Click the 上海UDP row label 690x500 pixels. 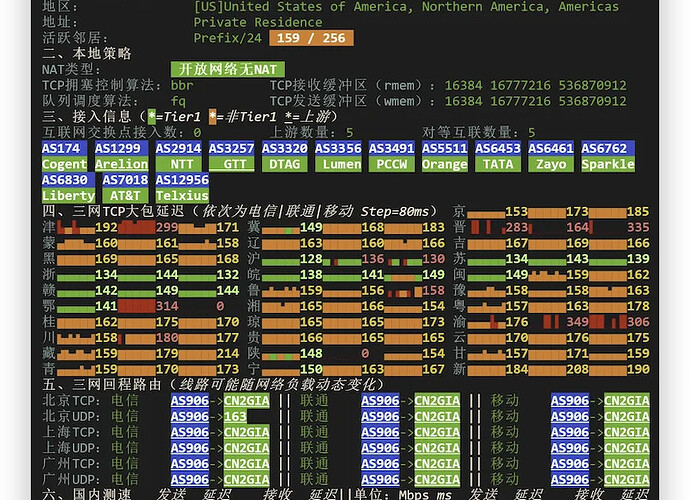tap(71, 448)
